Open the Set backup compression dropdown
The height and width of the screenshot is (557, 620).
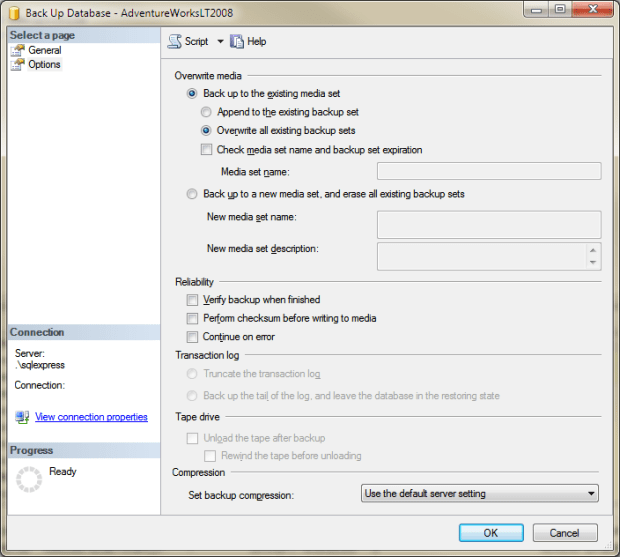tap(480, 494)
